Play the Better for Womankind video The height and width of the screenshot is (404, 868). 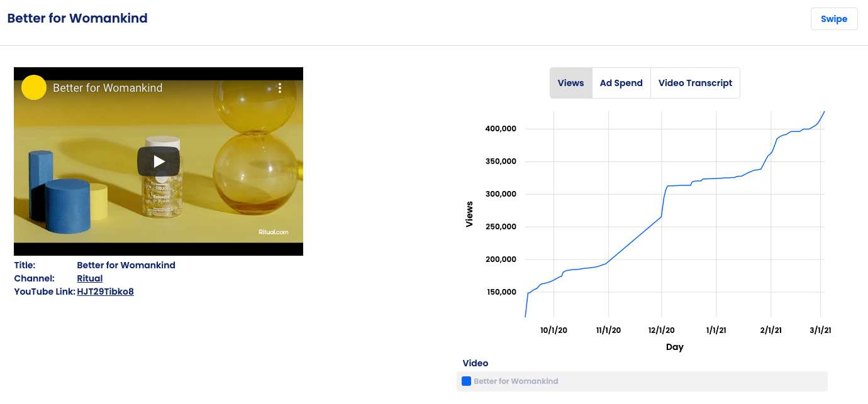[159, 161]
